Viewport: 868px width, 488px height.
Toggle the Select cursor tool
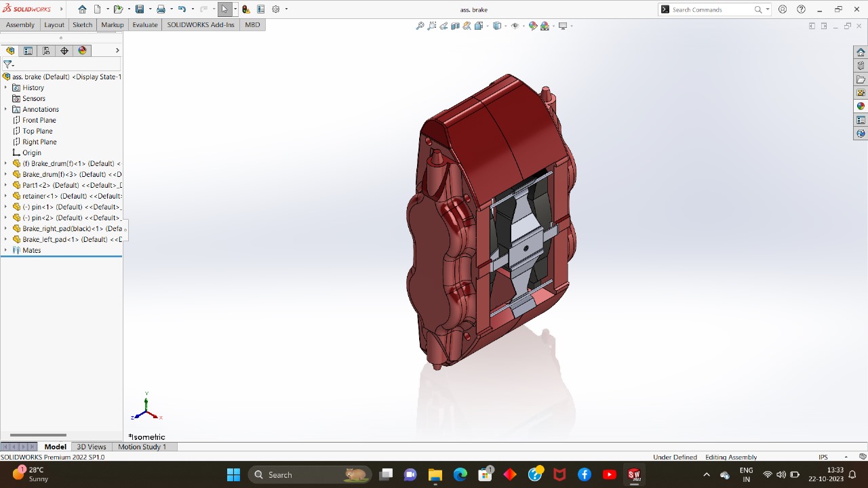[224, 9]
